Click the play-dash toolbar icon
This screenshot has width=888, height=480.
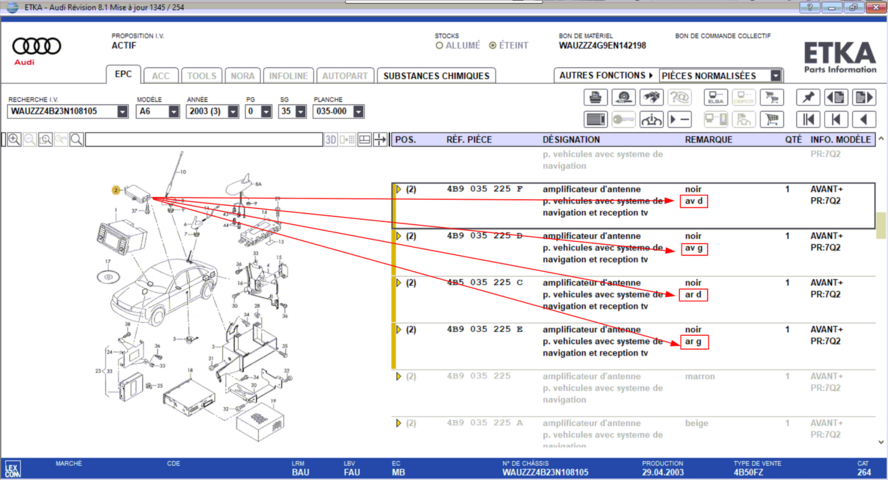[680, 119]
